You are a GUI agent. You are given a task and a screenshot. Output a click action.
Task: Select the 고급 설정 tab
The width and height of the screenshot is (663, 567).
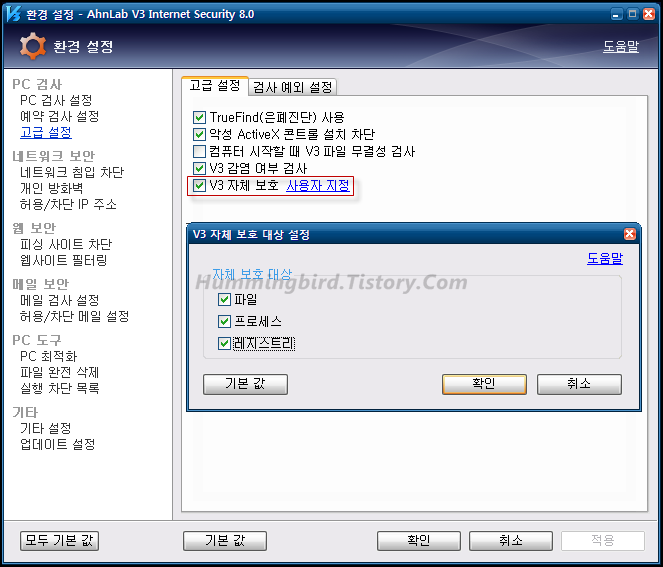[x=214, y=86]
